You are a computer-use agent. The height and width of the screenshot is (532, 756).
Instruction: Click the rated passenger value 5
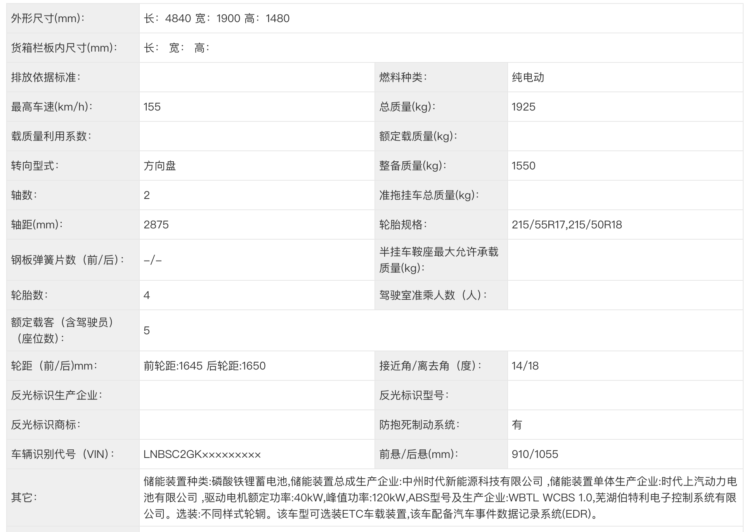(x=147, y=330)
